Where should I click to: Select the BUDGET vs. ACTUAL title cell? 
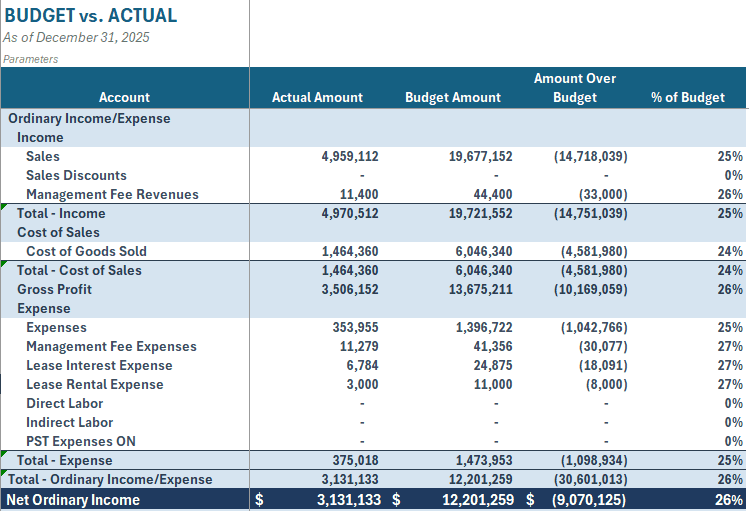(91, 15)
